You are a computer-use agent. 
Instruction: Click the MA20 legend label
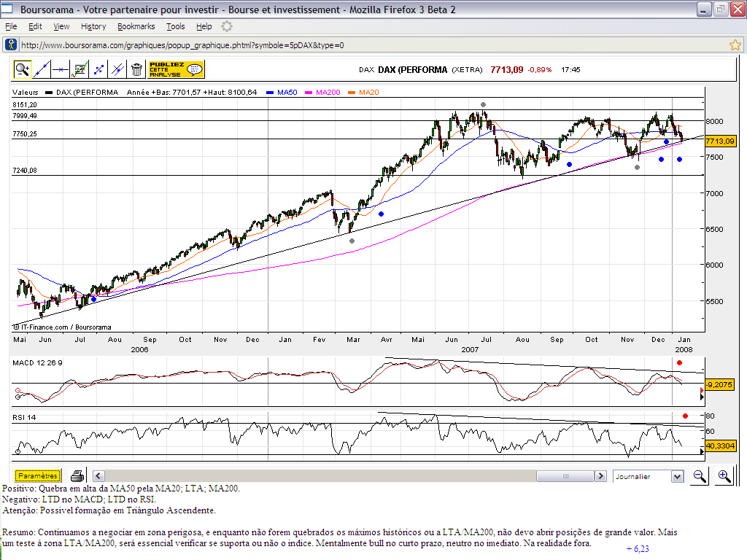click(x=369, y=93)
